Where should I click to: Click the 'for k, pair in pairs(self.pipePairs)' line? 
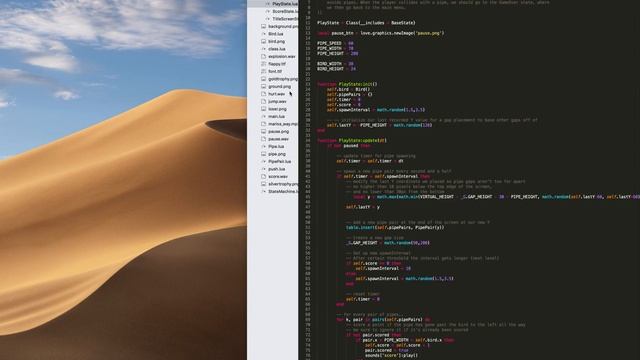coord(383,320)
